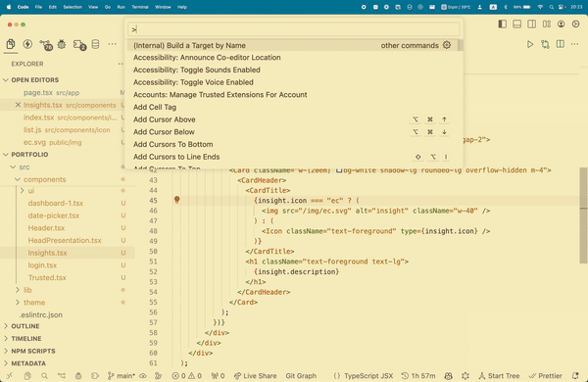The height and width of the screenshot is (382, 588).
Task: Choose Accounts: Manage Trusted Extensions For Account
Action: click(294, 95)
